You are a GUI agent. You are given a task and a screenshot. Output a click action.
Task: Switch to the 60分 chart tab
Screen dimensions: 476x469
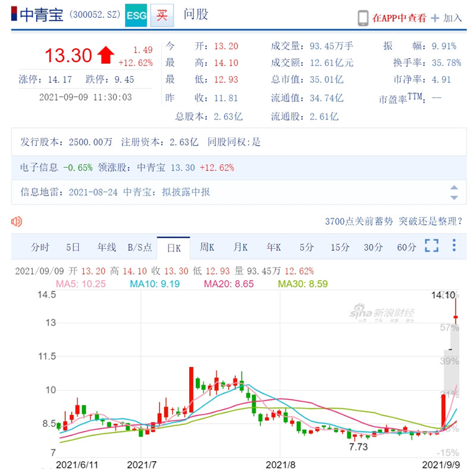point(406,247)
